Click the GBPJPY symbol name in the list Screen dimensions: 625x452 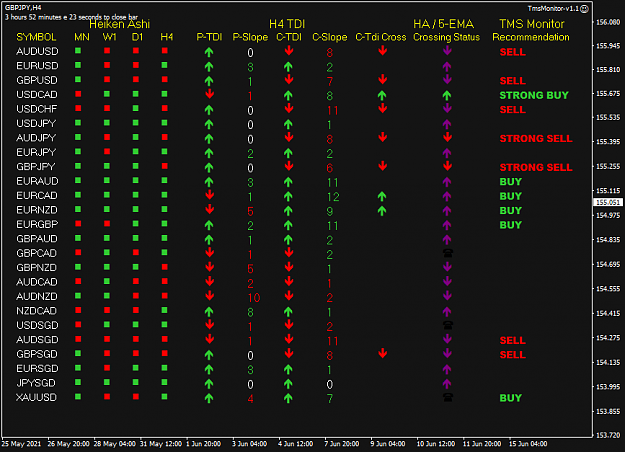tap(36, 167)
